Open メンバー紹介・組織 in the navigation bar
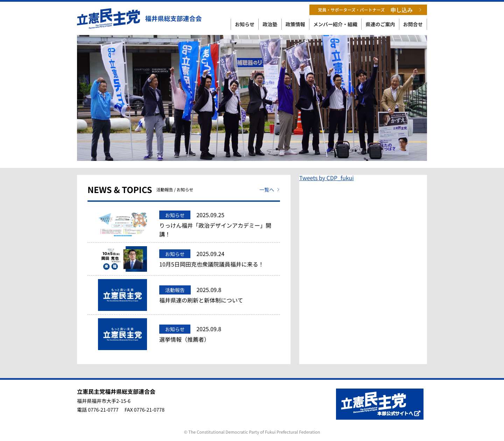 336,24
